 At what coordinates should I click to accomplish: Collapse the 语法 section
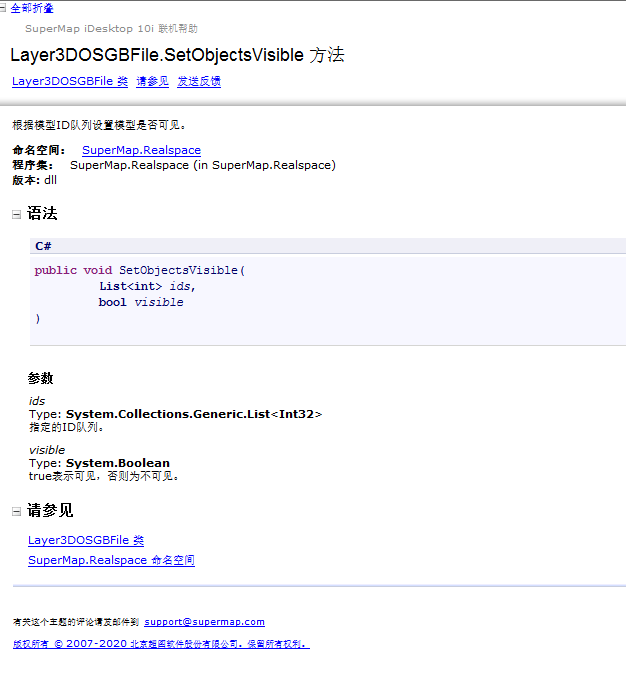(x=16, y=214)
